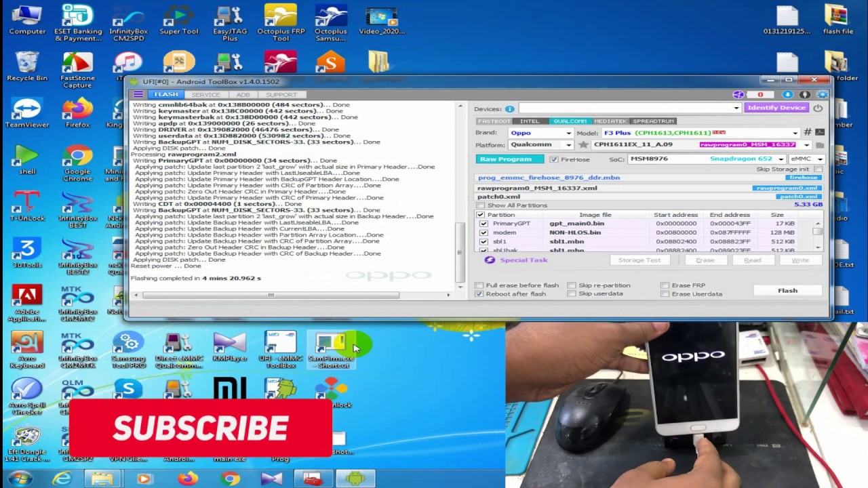
Task: Select the FASTBOOT platform tab
Action: [x=494, y=121]
